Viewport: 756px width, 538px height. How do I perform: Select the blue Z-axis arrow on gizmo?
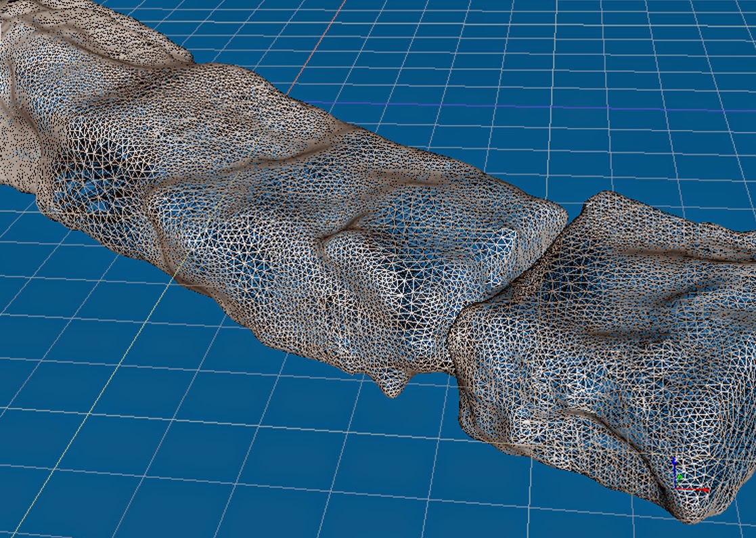coord(675,472)
